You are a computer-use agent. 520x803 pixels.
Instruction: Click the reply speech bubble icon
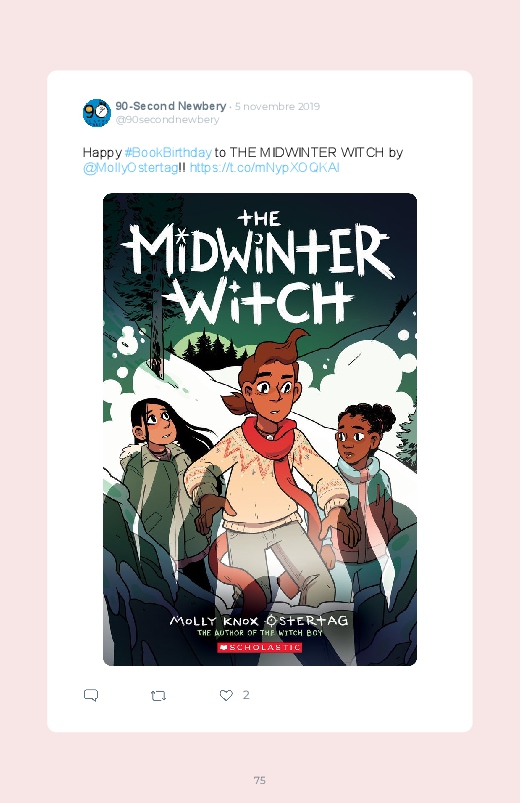coord(91,695)
